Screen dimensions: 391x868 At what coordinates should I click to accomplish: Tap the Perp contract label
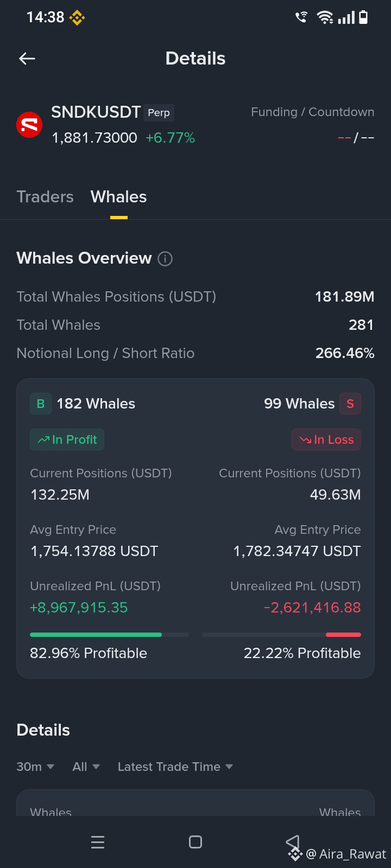(159, 113)
